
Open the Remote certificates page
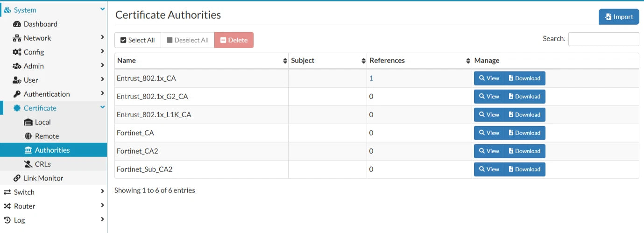pos(53,136)
